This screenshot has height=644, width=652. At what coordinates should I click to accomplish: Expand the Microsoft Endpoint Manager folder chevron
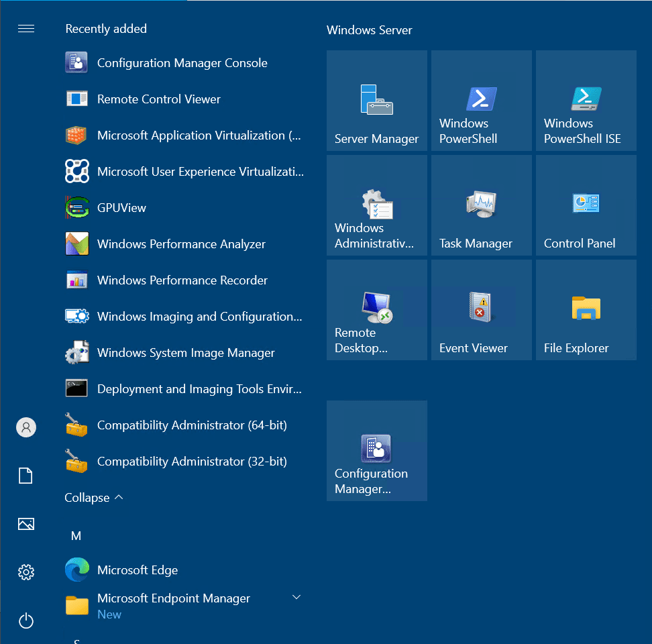tap(296, 598)
